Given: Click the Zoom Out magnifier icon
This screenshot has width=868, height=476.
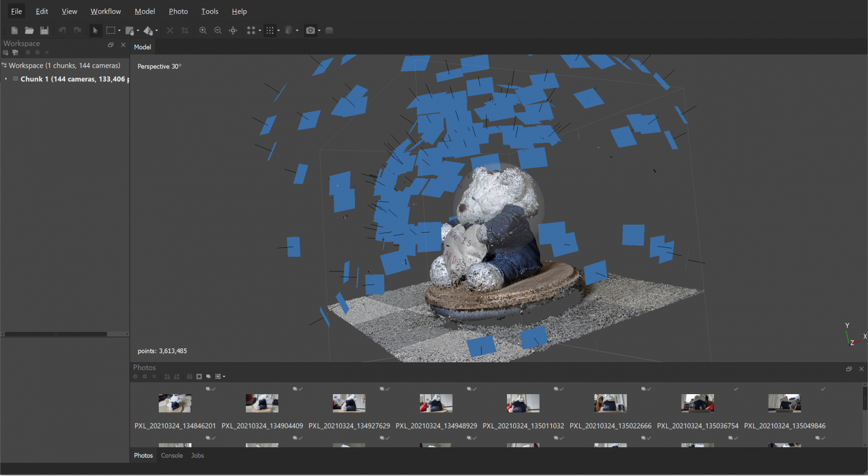Looking at the screenshot, I should (218, 30).
